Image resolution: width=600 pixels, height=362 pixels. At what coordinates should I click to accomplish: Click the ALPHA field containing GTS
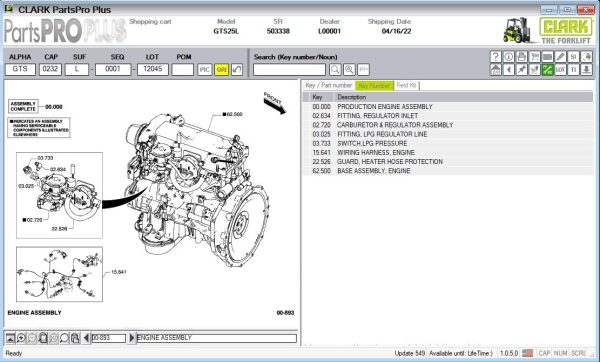click(20, 69)
